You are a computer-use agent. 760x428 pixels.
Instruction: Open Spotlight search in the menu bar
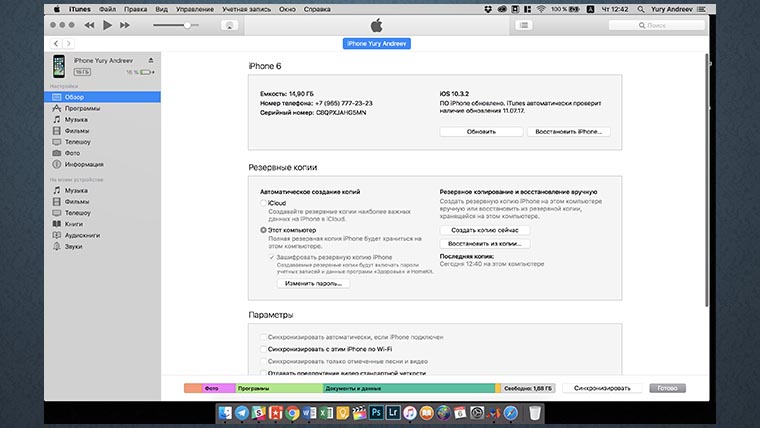tap(641, 9)
